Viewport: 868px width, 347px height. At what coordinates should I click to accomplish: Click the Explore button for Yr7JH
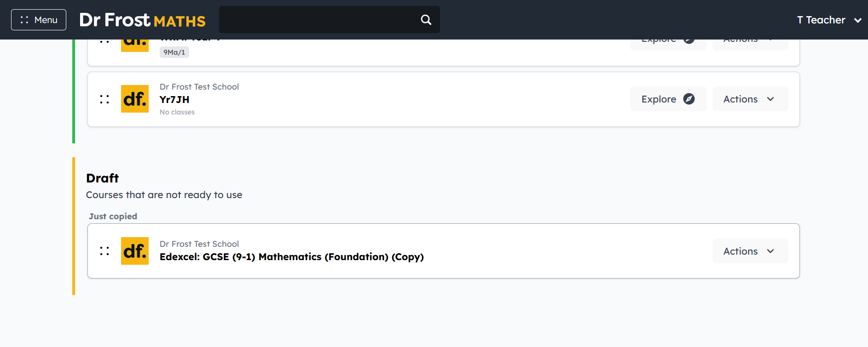click(x=668, y=99)
